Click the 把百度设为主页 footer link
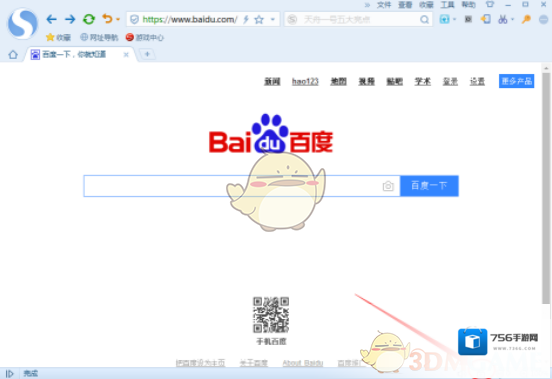This screenshot has height=379, width=552. point(200,363)
